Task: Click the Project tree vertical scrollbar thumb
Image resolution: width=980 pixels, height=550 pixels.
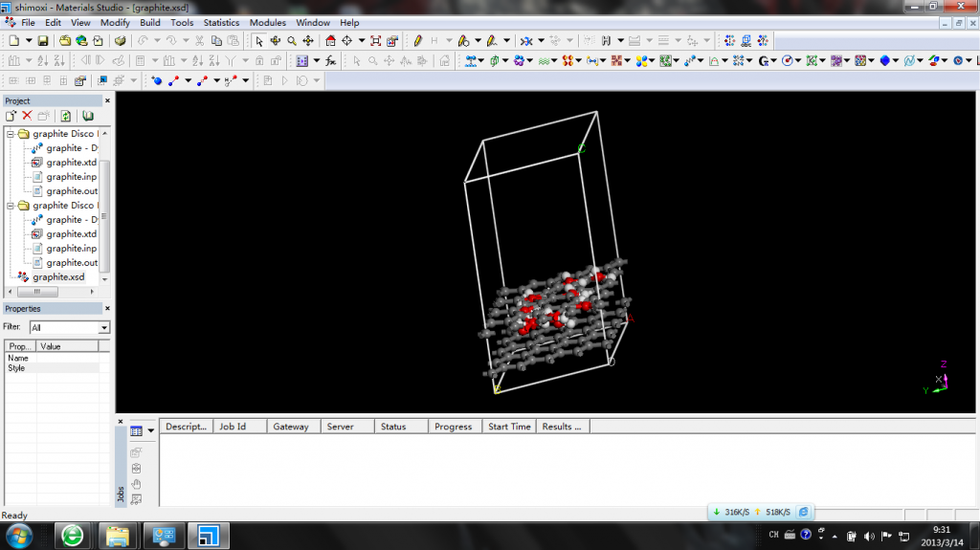Action: (104, 215)
